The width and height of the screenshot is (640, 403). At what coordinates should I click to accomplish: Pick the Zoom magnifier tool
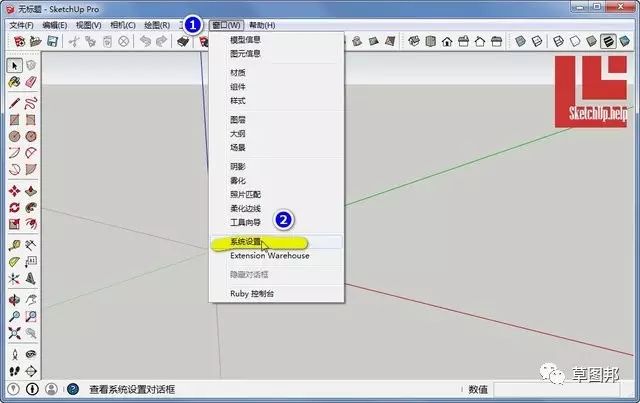(15, 316)
